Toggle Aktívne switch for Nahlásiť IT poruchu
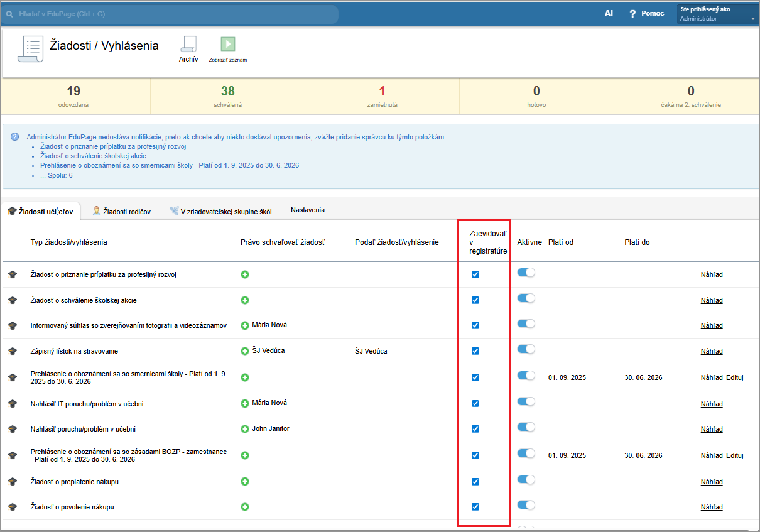Viewport: 760px width, 532px height. click(x=526, y=401)
